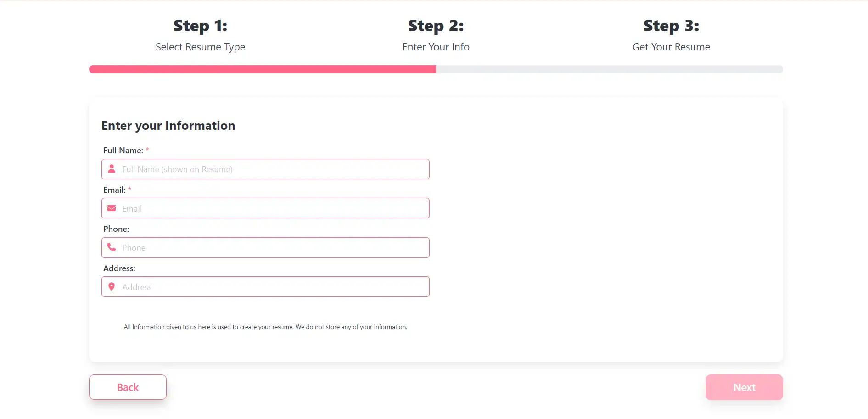Click the Phone field label

tap(116, 229)
